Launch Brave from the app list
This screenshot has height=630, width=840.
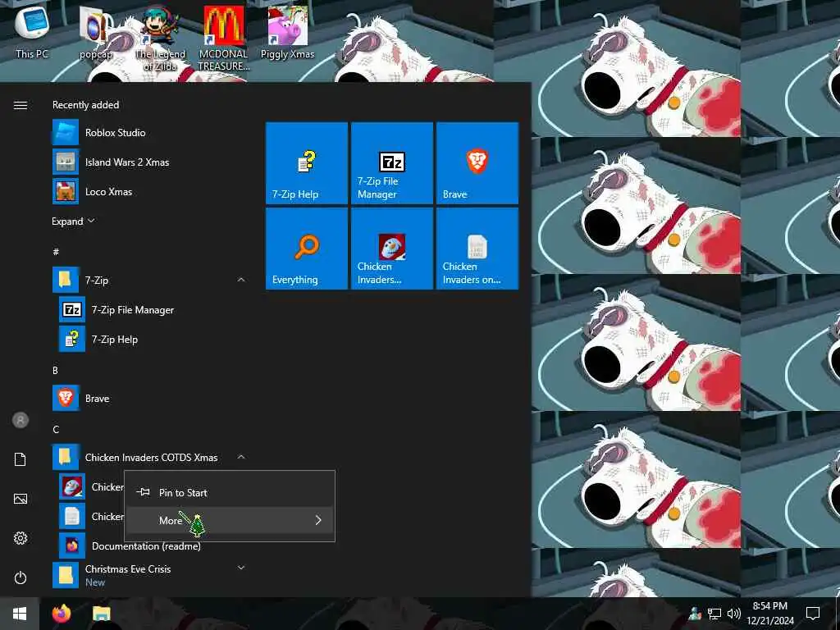coord(148,398)
